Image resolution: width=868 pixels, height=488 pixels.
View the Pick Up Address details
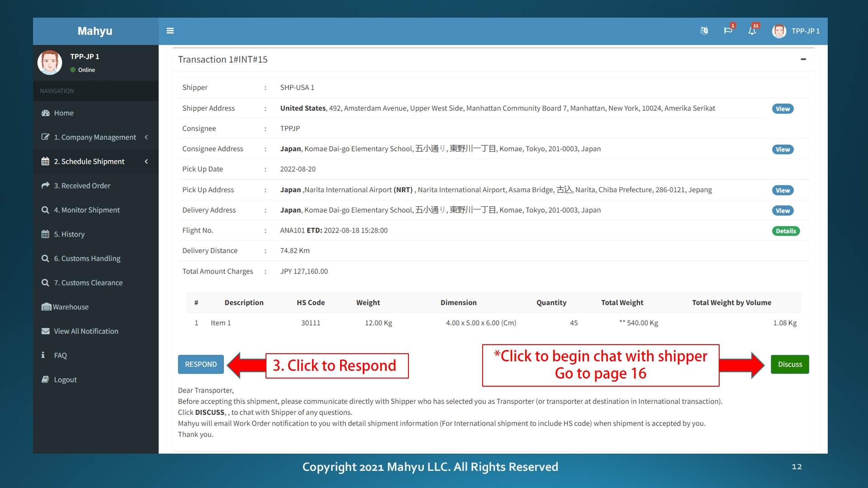(x=783, y=190)
